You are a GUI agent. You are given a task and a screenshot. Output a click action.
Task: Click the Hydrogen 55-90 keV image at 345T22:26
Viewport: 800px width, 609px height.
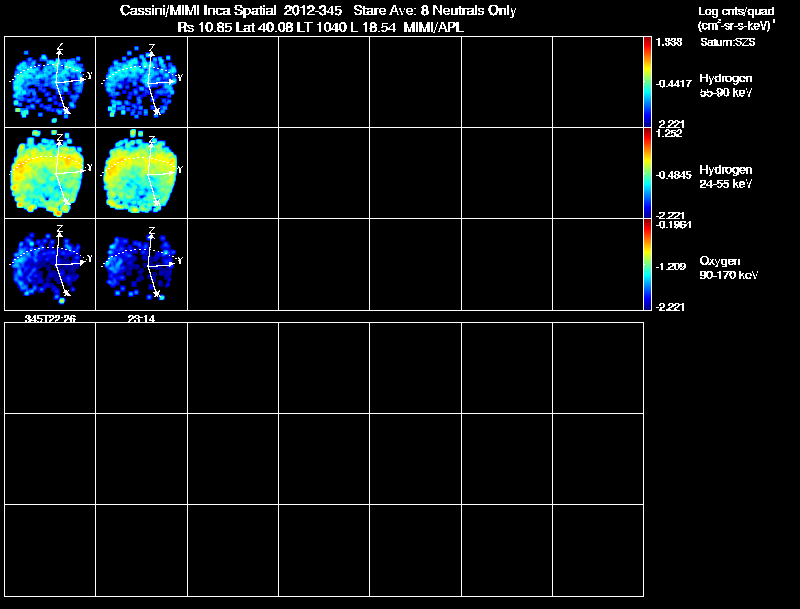[x=50, y=82]
